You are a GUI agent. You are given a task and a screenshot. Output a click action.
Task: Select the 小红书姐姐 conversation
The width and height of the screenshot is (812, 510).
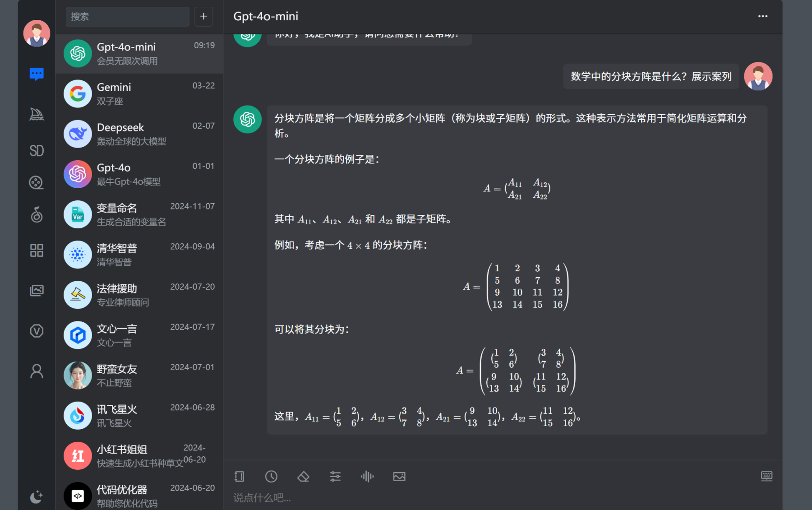pyautogui.click(x=139, y=455)
